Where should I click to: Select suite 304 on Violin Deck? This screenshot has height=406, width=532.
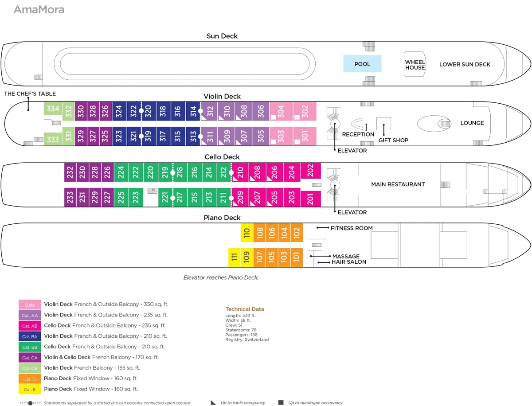coord(281,110)
